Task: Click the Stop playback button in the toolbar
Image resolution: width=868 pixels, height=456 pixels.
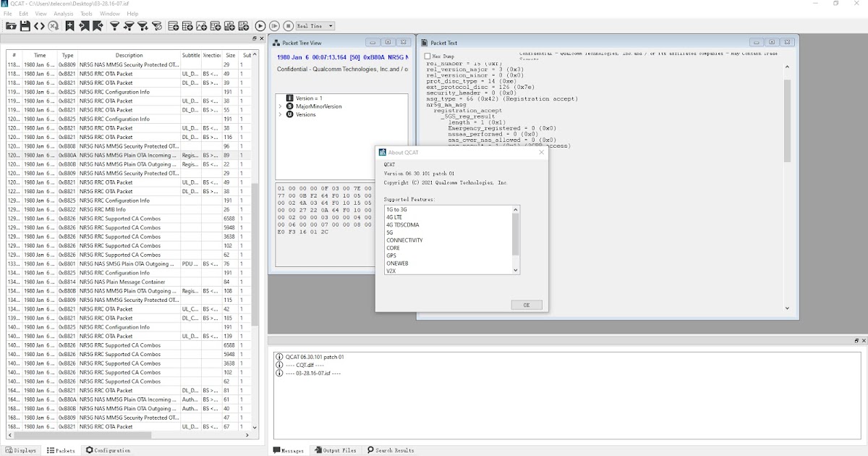Action: point(288,26)
